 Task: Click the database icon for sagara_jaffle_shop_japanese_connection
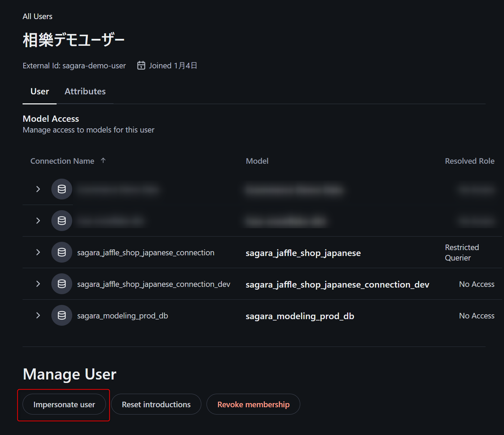coord(62,252)
